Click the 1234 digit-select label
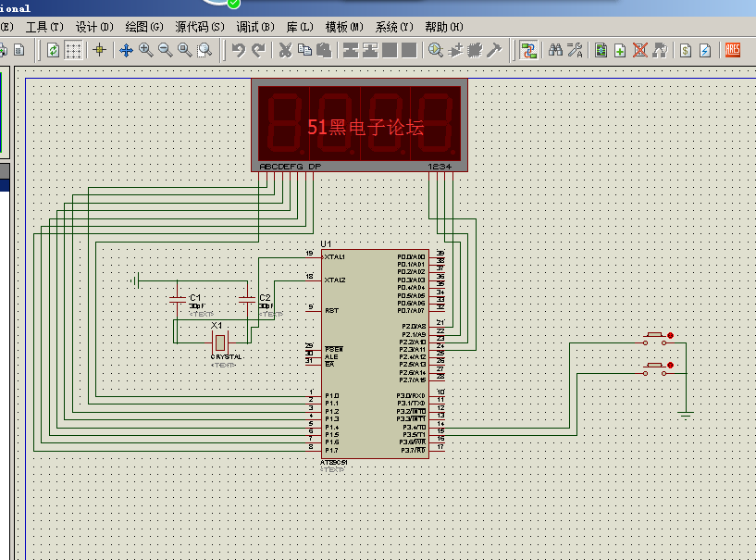756x560 pixels. 440,167
